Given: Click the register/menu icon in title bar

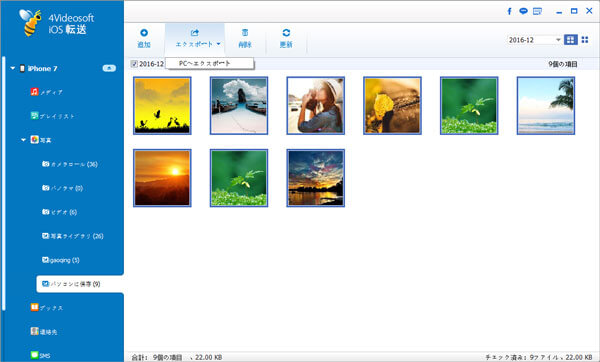Looking at the screenshot, I should tap(537, 11).
